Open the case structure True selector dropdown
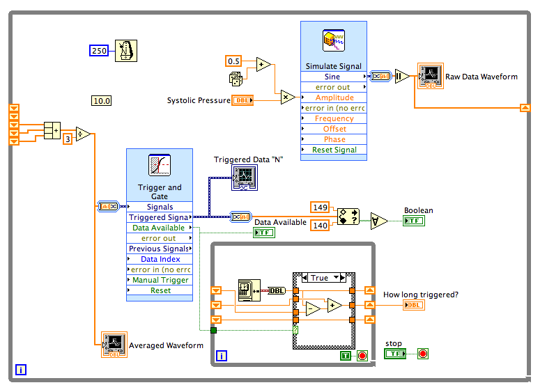 click(x=337, y=277)
